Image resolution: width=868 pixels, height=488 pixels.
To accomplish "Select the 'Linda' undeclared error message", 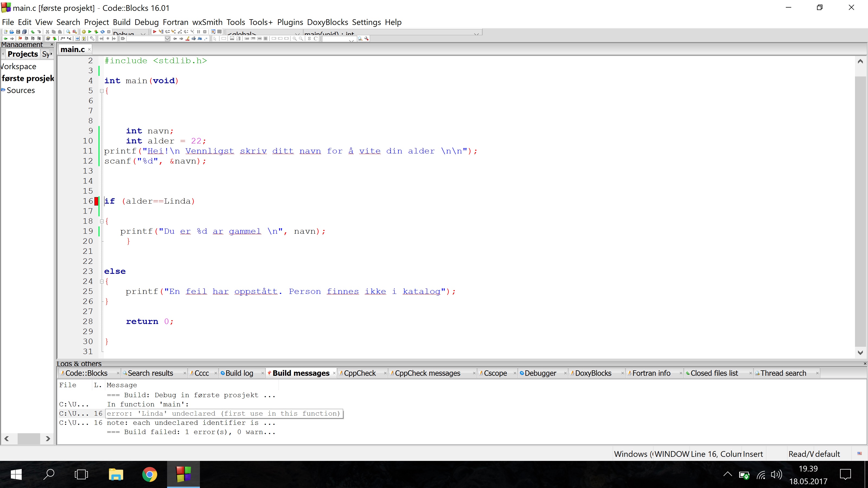I will click(x=224, y=413).
